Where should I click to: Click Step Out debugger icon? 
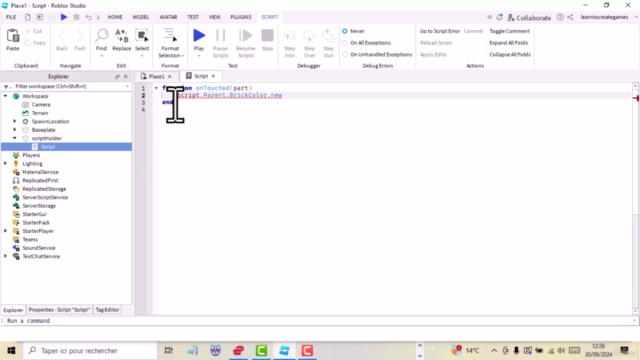[329, 36]
